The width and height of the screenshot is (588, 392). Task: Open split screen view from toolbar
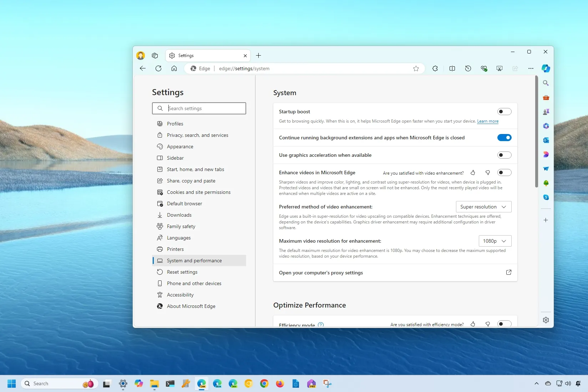[x=452, y=68]
